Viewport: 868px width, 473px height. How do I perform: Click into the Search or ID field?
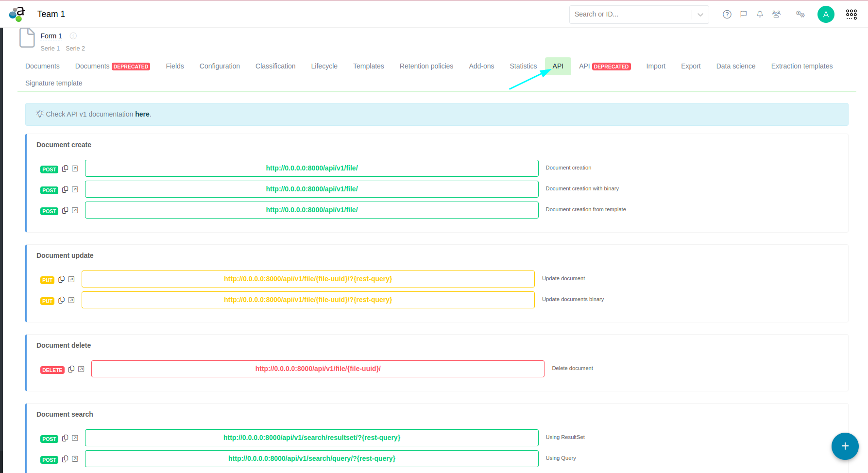click(x=629, y=15)
